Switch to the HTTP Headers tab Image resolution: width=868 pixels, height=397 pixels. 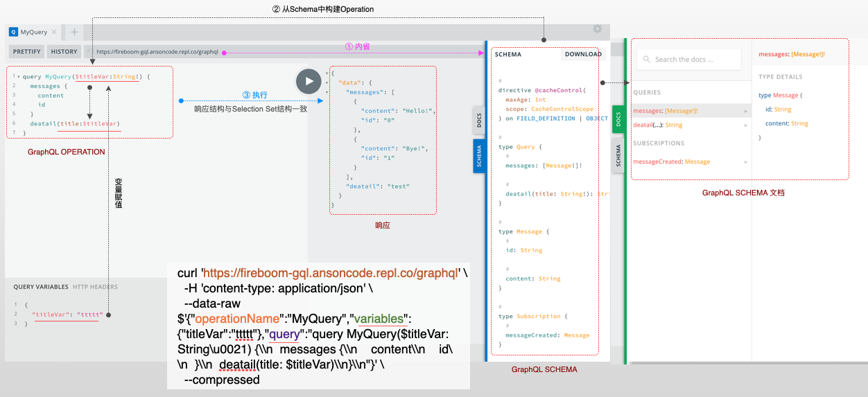95,287
